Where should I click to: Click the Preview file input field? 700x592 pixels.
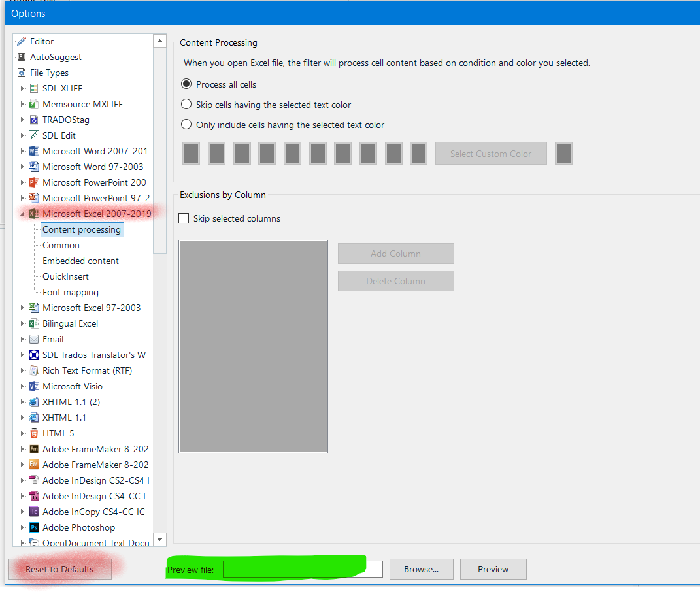click(x=303, y=569)
